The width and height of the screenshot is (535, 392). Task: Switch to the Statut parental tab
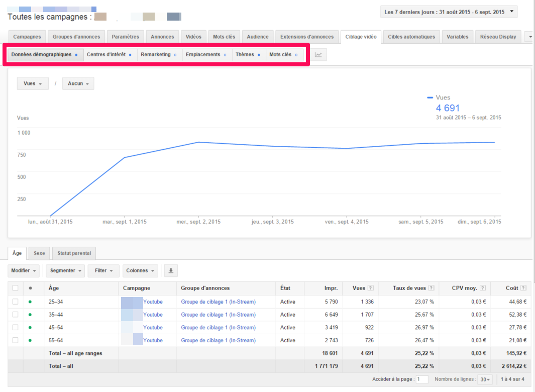[74, 253]
